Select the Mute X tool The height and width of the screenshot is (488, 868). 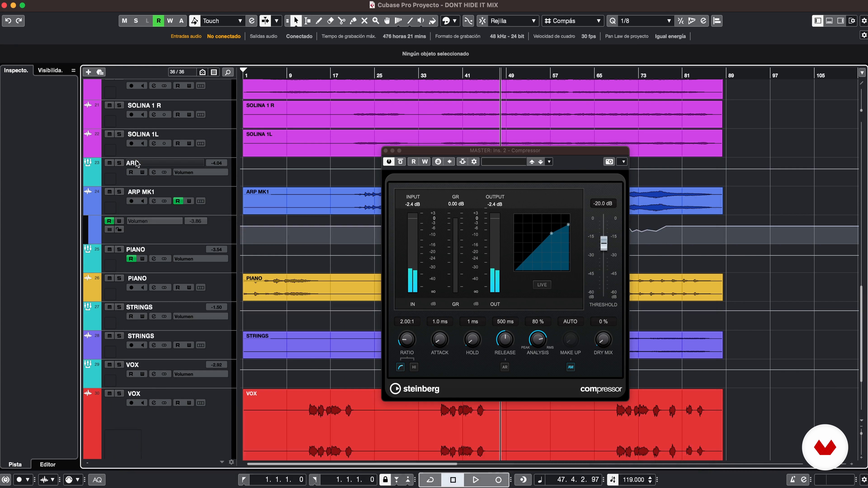364,21
